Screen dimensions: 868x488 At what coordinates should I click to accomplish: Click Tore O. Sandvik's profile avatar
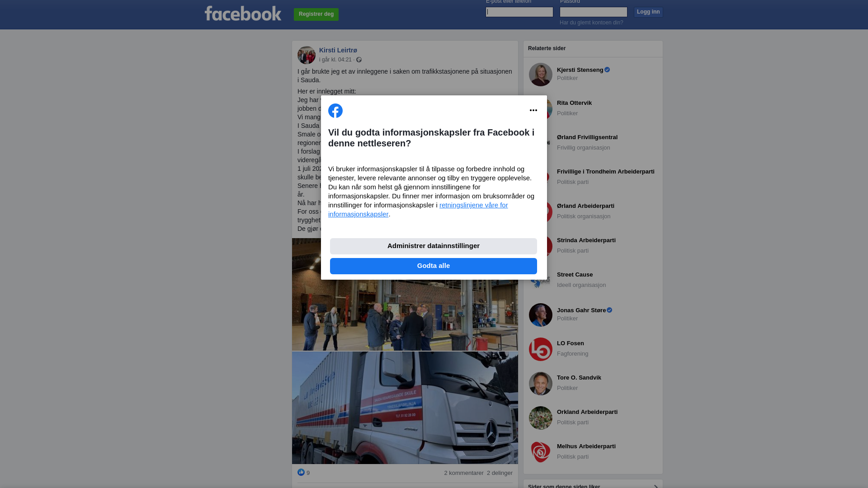coord(541,384)
